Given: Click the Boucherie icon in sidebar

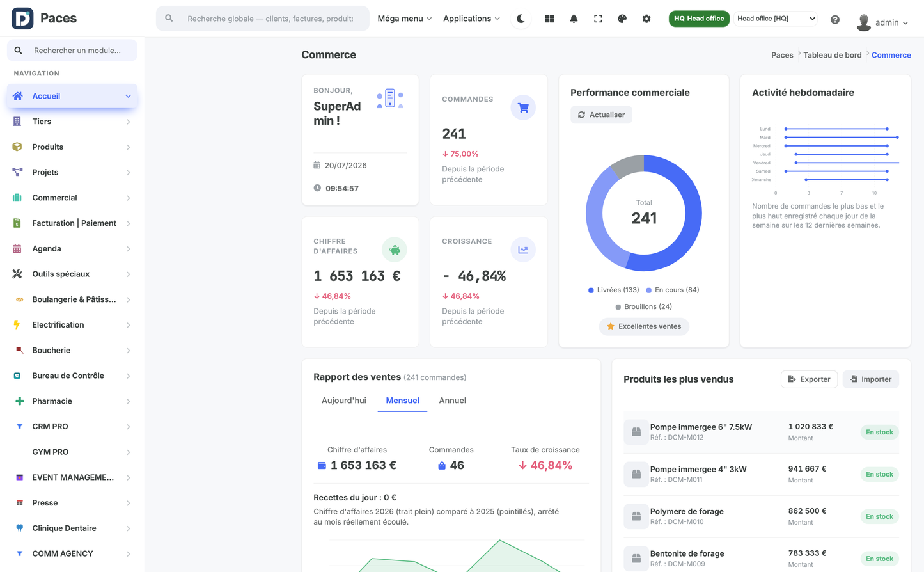Looking at the screenshot, I should (x=19, y=350).
